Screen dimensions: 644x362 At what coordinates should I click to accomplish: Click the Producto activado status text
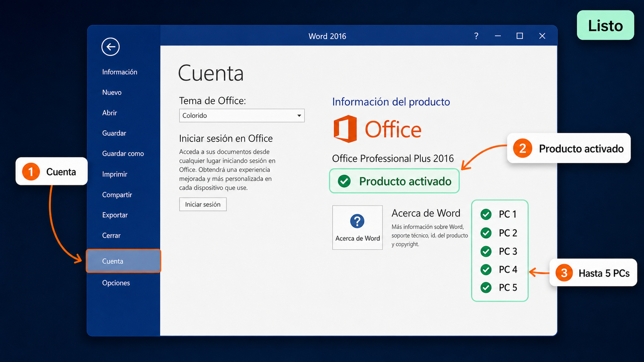point(405,181)
